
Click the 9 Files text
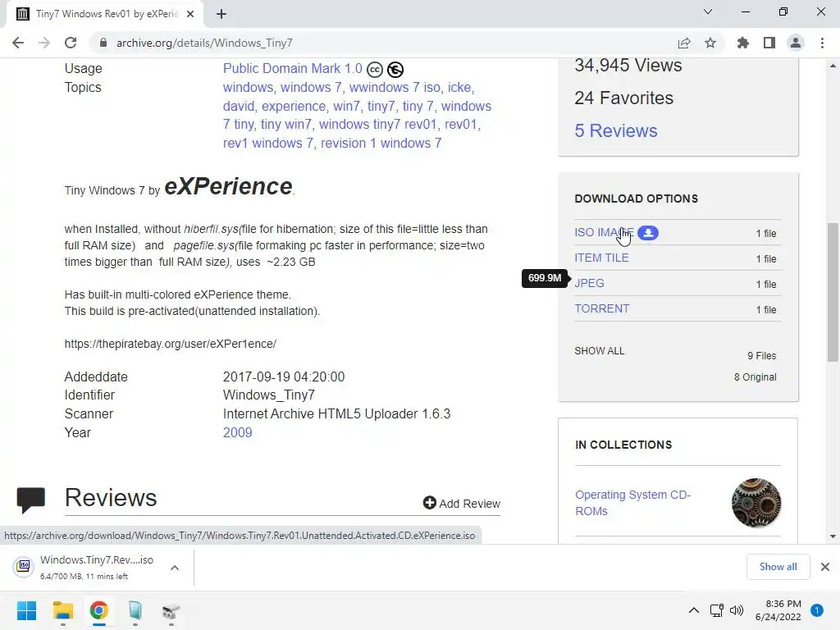tap(762, 356)
